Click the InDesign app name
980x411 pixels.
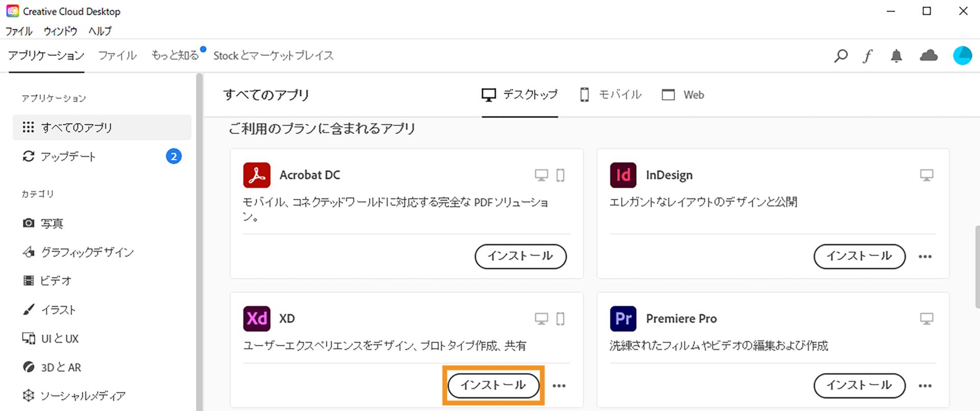point(669,175)
